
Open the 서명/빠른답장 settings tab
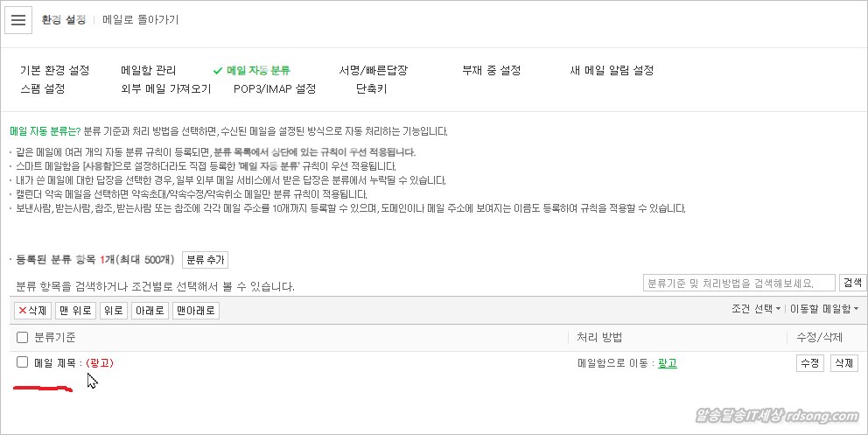pos(374,71)
